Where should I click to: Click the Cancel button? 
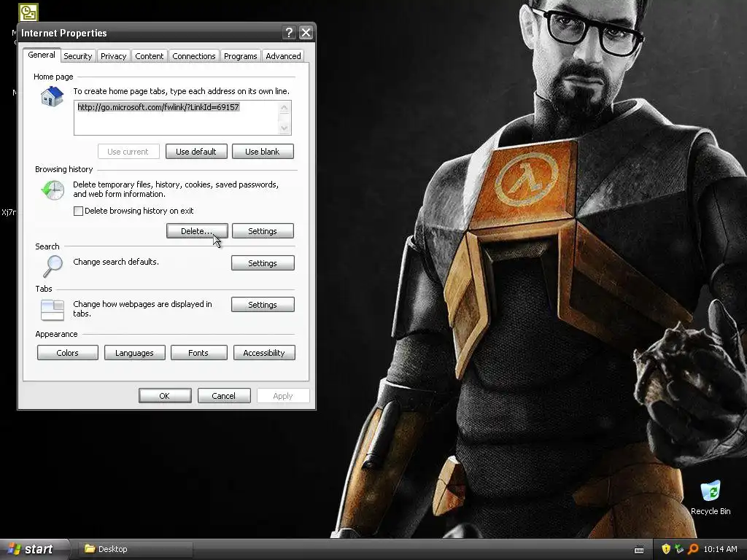click(224, 396)
